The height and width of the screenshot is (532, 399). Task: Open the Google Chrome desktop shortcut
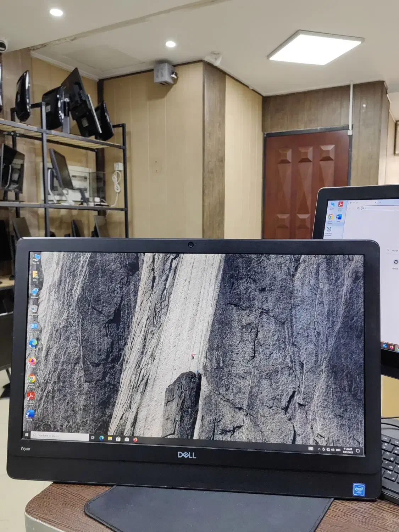coord(32,380)
